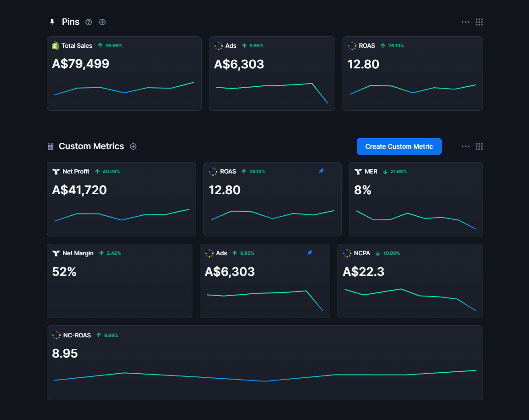Click the calculator icon beside Custom Metrics

(51, 146)
